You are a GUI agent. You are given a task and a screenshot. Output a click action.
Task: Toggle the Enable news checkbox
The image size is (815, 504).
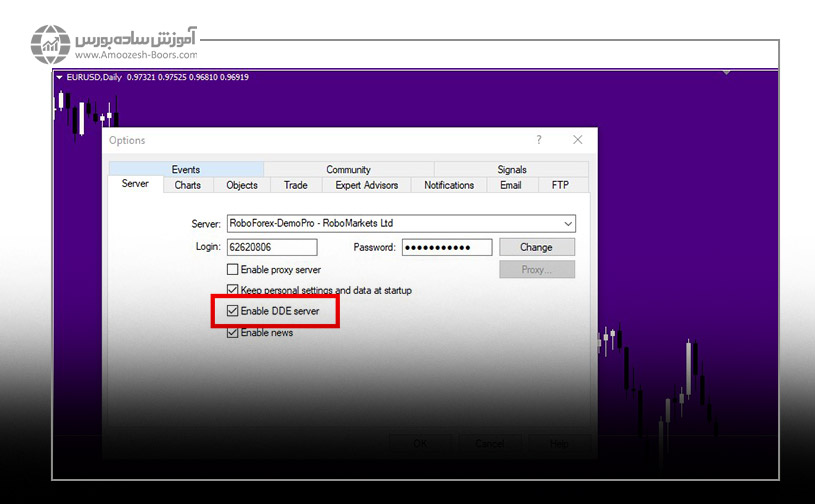[x=233, y=333]
